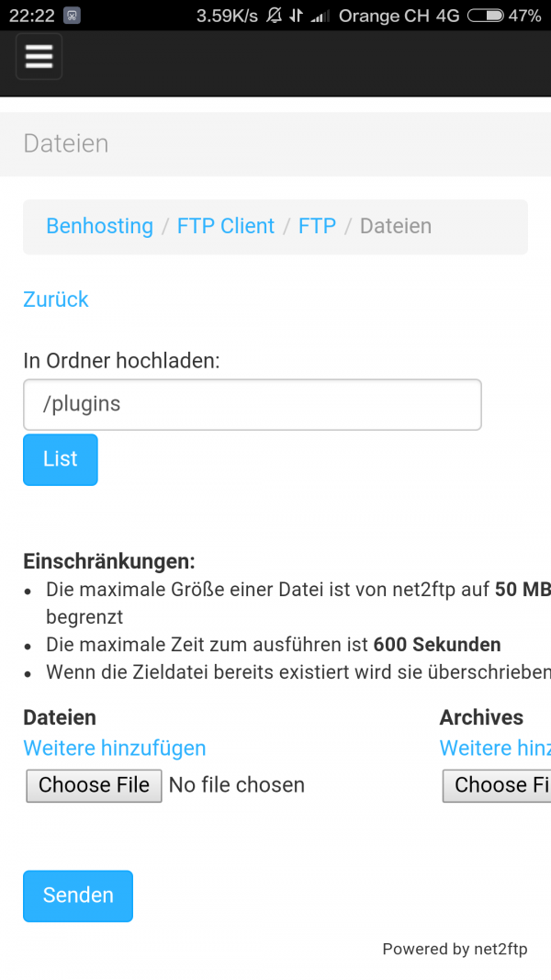Select the Dateien breadcrumb item
551x980 pixels.
[x=395, y=226]
